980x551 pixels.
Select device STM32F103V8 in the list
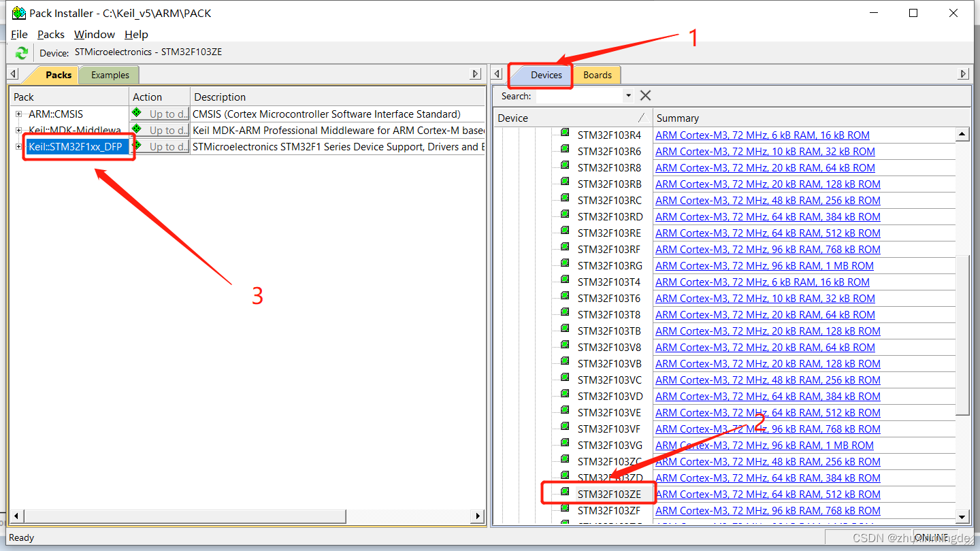(x=609, y=347)
